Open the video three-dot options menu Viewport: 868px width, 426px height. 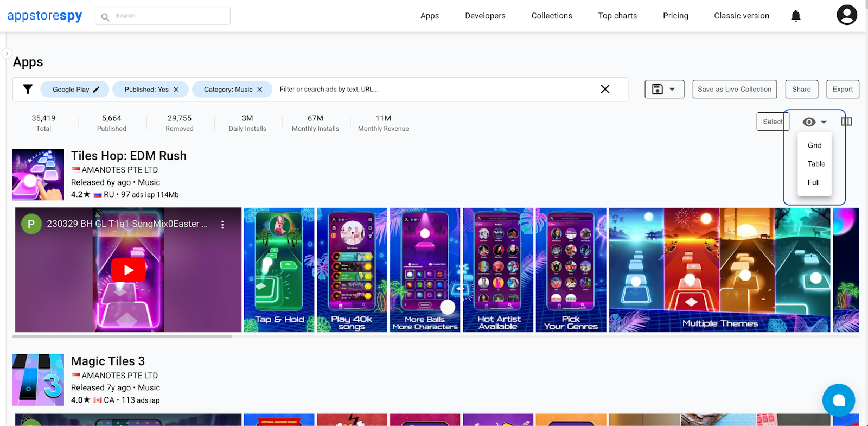tap(222, 224)
